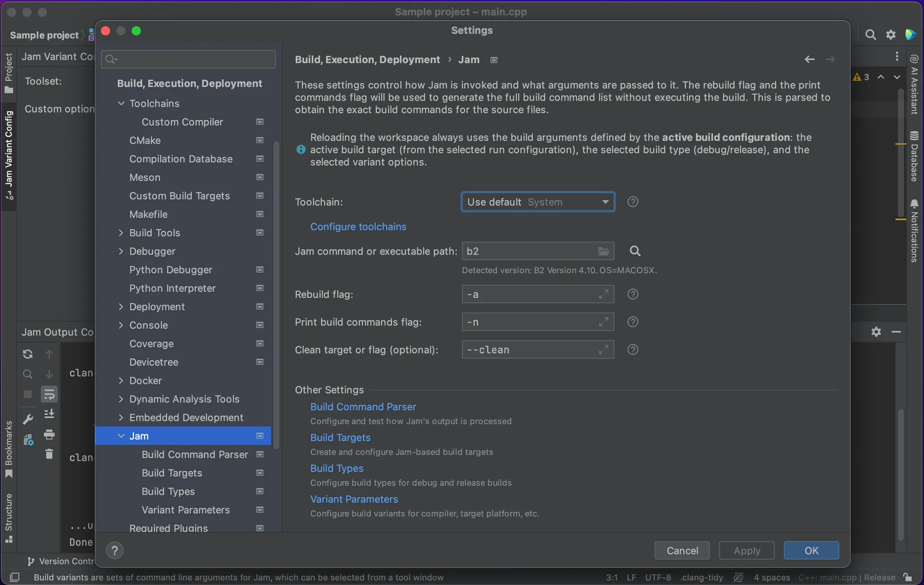The height and width of the screenshot is (585, 924).
Task: Open the Structure tool window tab
Action: pos(9,518)
